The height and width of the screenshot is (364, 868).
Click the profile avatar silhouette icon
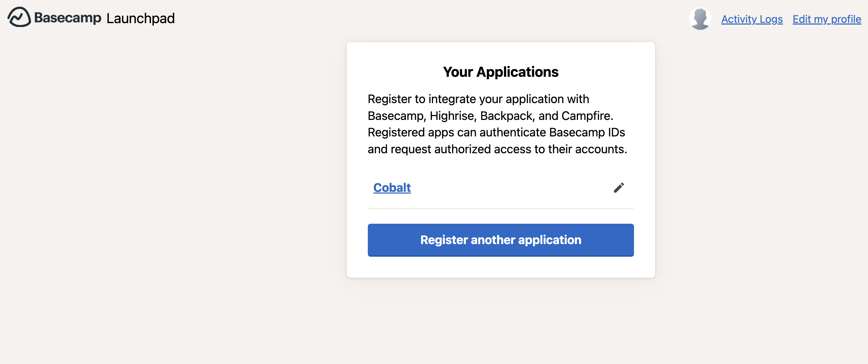(700, 19)
